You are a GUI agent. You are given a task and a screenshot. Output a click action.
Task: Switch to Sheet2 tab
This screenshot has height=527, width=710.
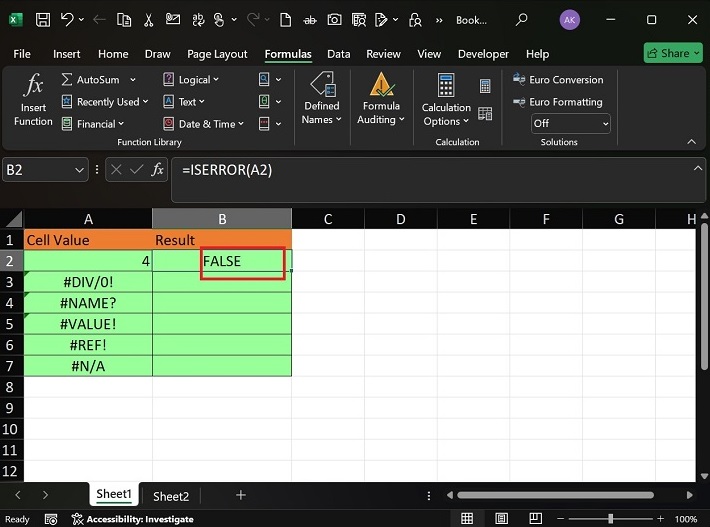pyautogui.click(x=171, y=496)
